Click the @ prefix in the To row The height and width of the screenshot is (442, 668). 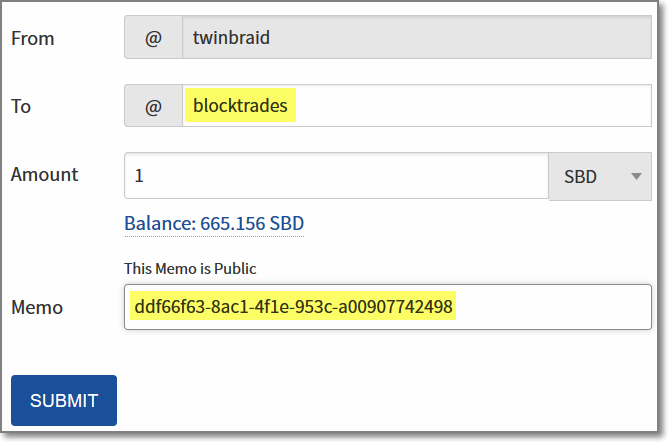point(153,106)
